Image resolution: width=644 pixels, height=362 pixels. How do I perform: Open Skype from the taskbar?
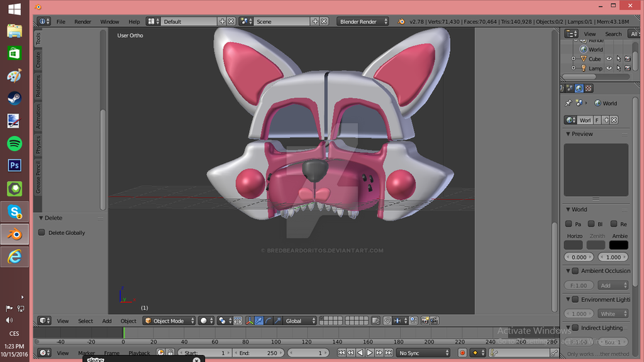coord(14,212)
